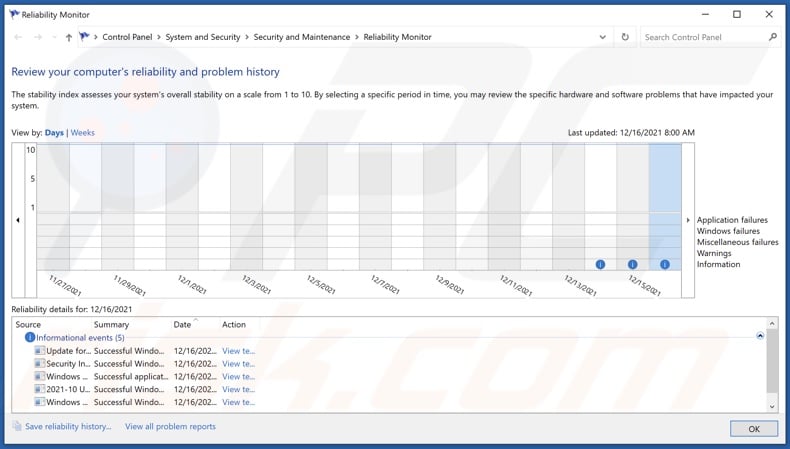The width and height of the screenshot is (790, 449).
Task: Click icon of Security In... row
Action: click(39, 363)
